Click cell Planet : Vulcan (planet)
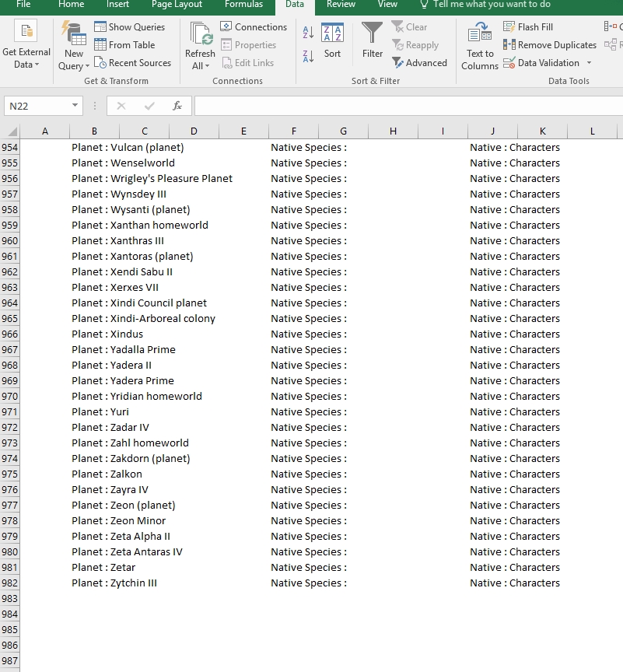Viewport: 623px width, 672px height. pos(128,148)
